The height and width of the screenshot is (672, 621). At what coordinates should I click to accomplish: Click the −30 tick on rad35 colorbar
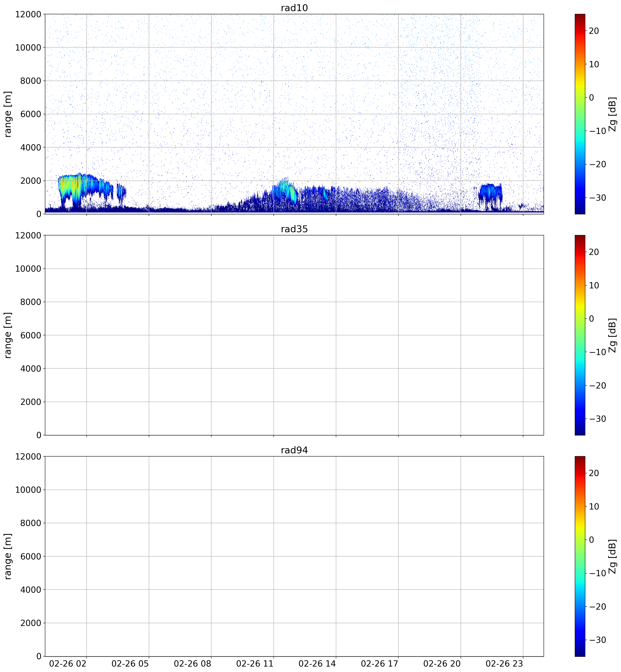pos(598,419)
